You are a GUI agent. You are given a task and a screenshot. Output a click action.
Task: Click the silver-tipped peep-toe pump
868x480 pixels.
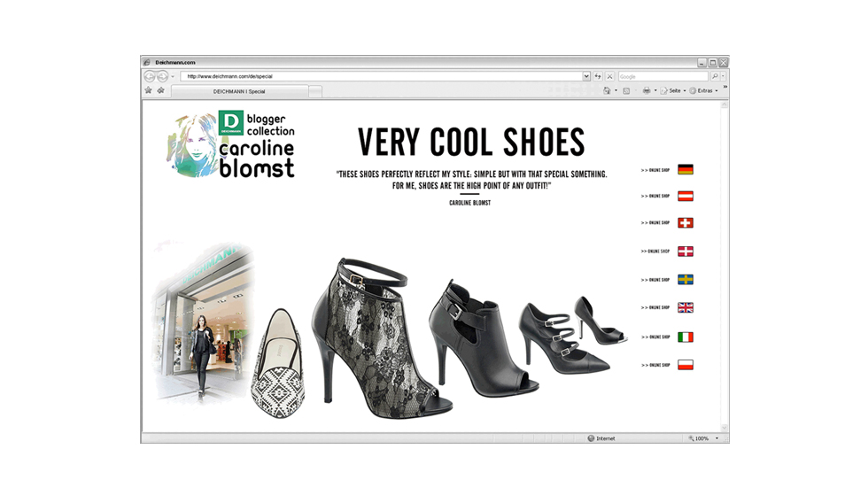tap(600, 320)
